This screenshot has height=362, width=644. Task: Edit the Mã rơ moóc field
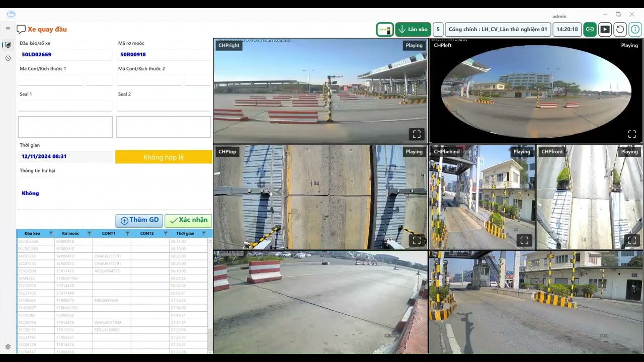(164, 54)
